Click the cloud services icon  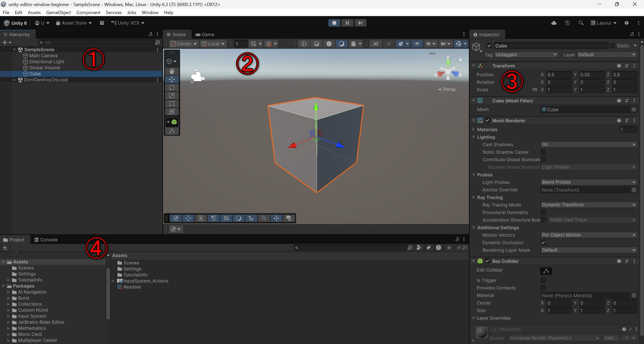554,23
